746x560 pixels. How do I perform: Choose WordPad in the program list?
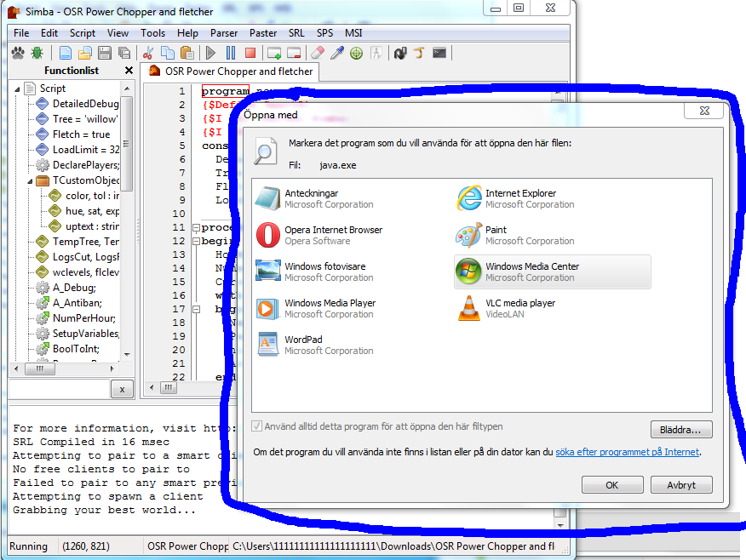click(351, 346)
